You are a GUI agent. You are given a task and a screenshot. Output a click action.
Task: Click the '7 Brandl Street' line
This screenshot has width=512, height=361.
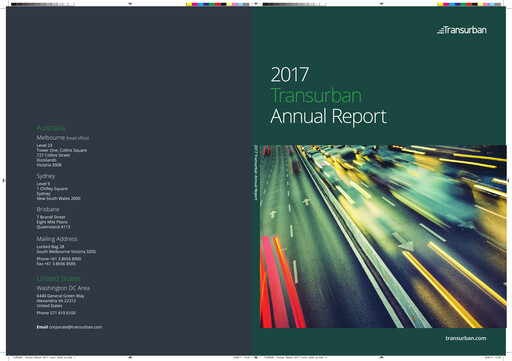click(x=51, y=217)
